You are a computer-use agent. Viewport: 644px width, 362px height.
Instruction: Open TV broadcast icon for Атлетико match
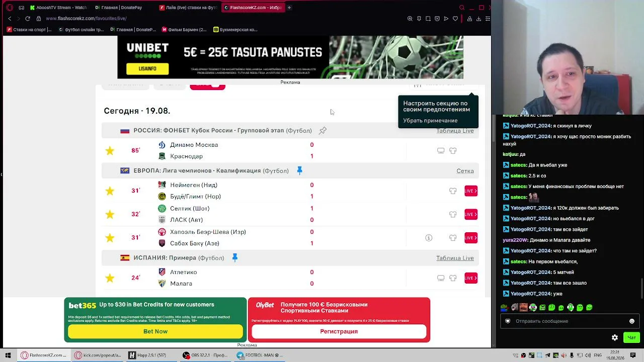(441, 278)
